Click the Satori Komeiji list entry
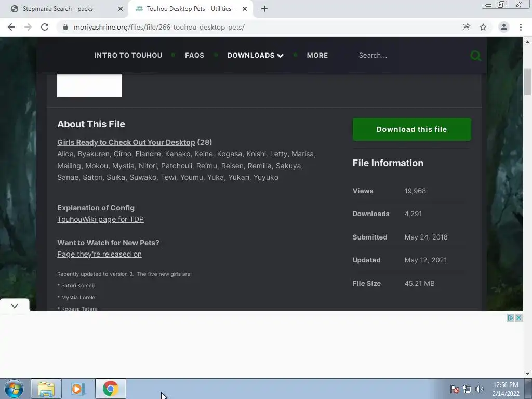 76,286
